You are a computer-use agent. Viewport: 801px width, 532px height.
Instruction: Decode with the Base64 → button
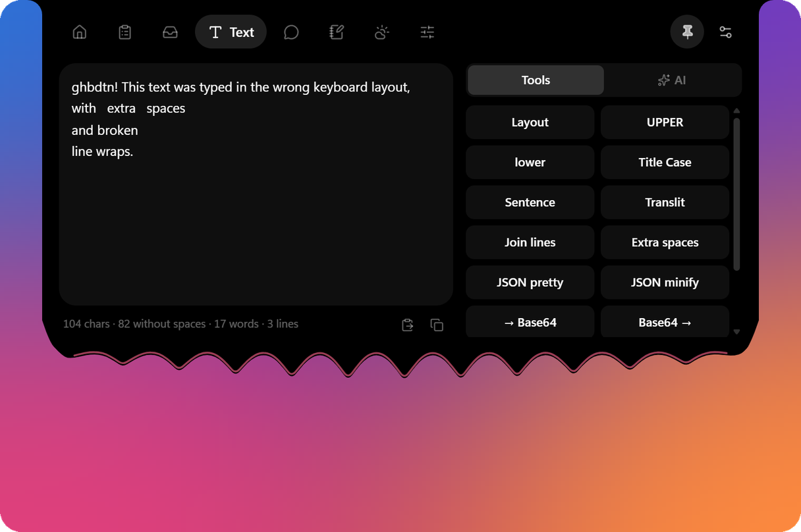(665, 322)
